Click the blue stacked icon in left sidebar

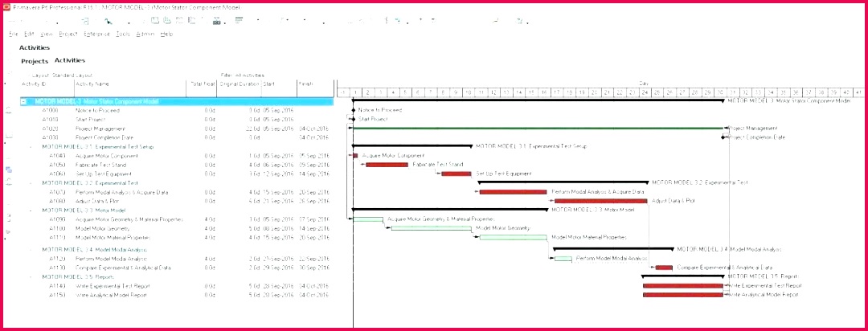(8, 170)
